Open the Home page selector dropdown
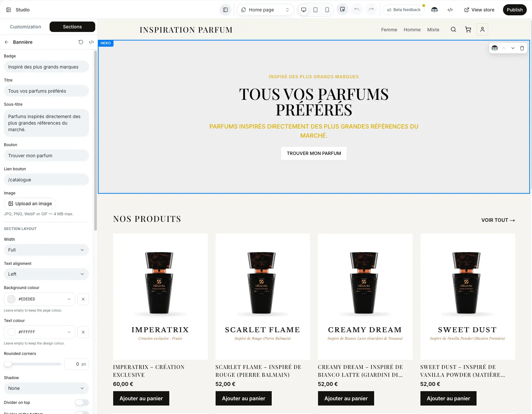Screen dimensions: 532x414 pos(265,10)
